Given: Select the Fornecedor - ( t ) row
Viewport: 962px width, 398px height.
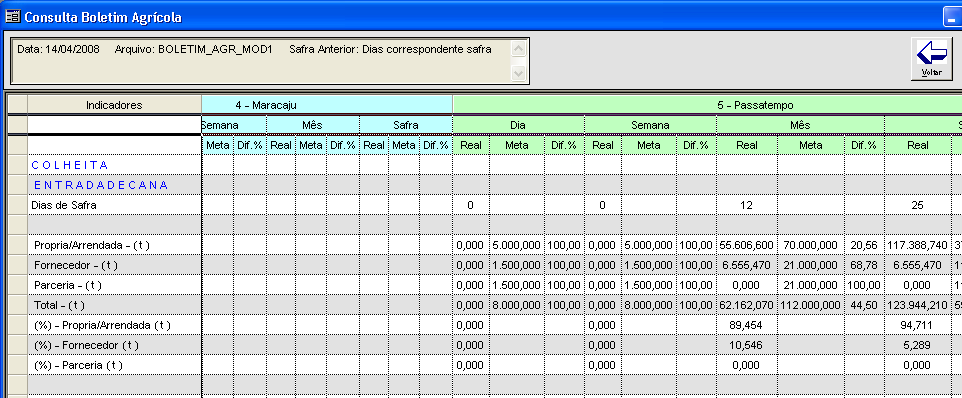Looking at the screenshot, I should coord(114,265).
